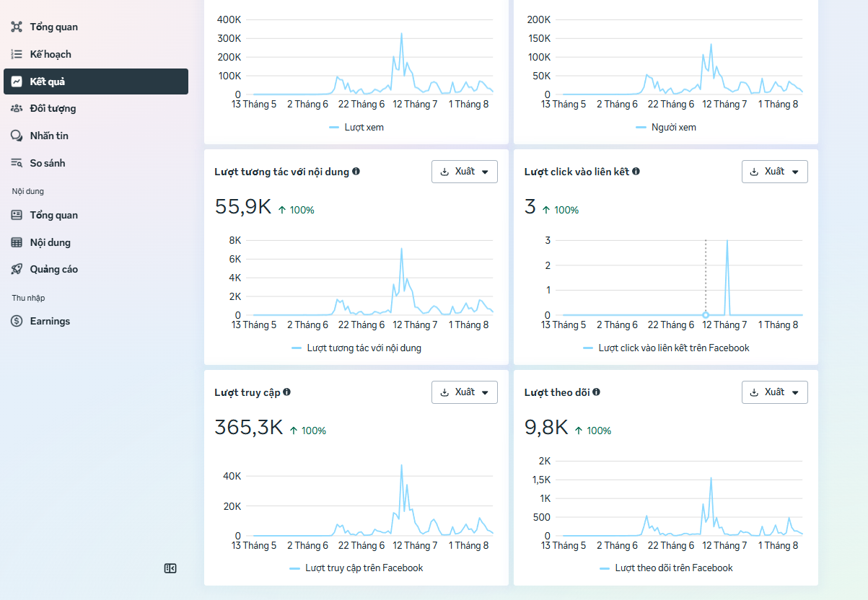Image resolution: width=868 pixels, height=600 pixels.
Task: Go to Đối tượng section
Action: [x=96, y=109]
